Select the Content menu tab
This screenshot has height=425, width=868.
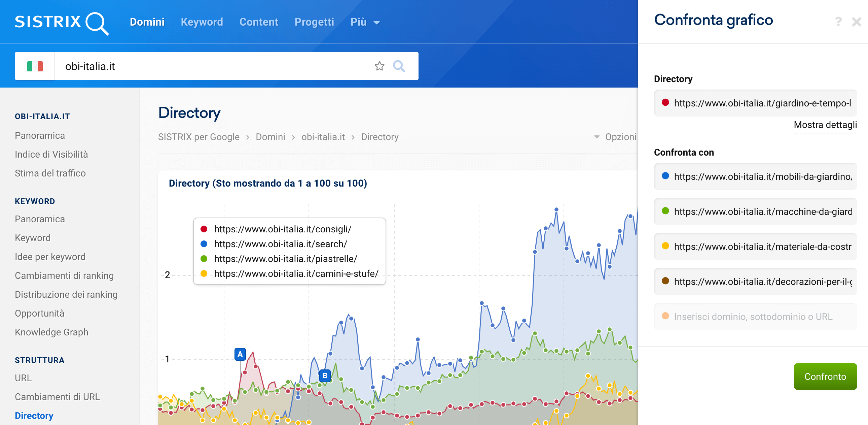click(x=258, y=22)
